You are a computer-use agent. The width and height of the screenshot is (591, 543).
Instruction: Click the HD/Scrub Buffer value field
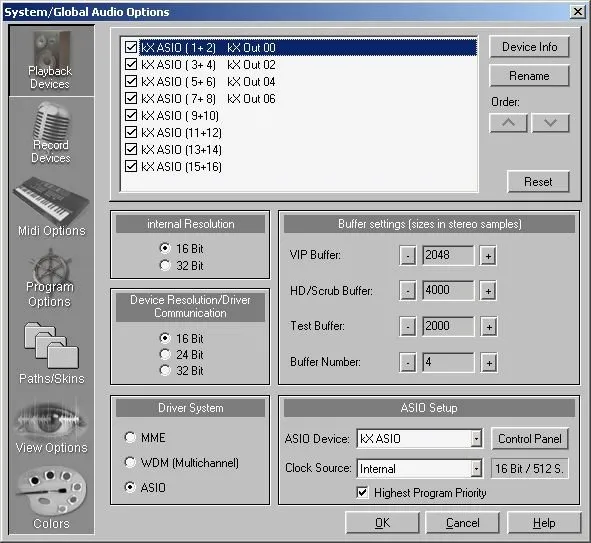tap(448, 290)
